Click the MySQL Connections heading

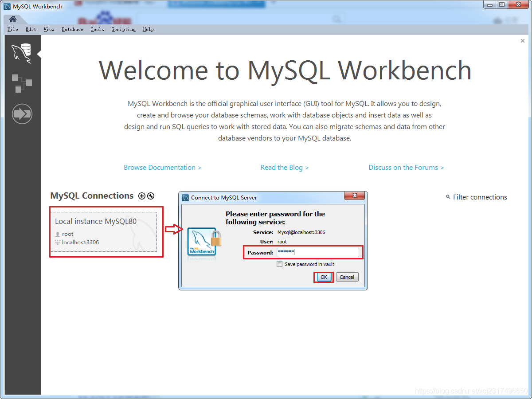(92, 196)
